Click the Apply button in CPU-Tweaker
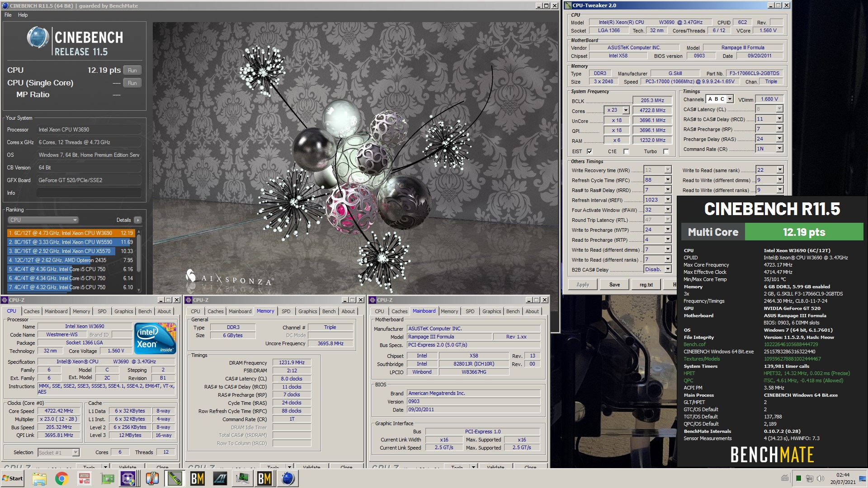 point(583,285)
